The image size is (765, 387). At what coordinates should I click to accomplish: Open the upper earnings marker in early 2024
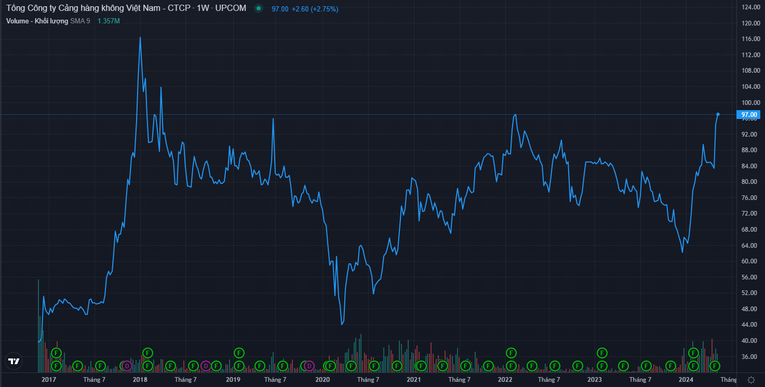(693, 352)
